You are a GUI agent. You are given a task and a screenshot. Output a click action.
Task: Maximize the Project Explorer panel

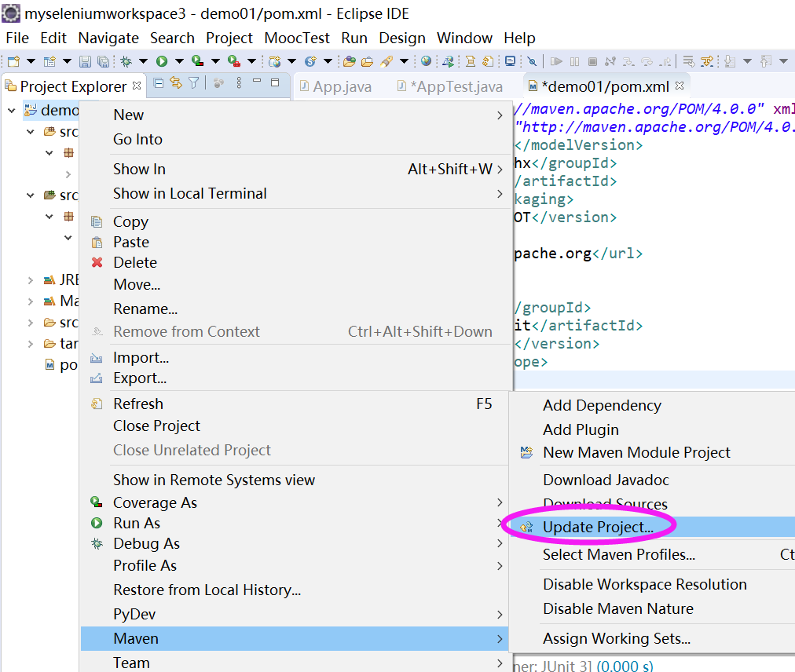tap(275, 82)
